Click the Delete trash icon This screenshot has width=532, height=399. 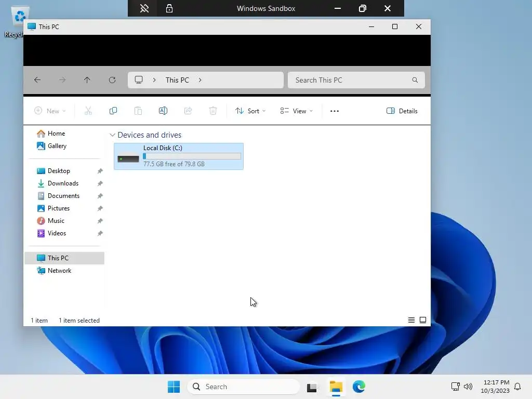[x=212, y=111]
